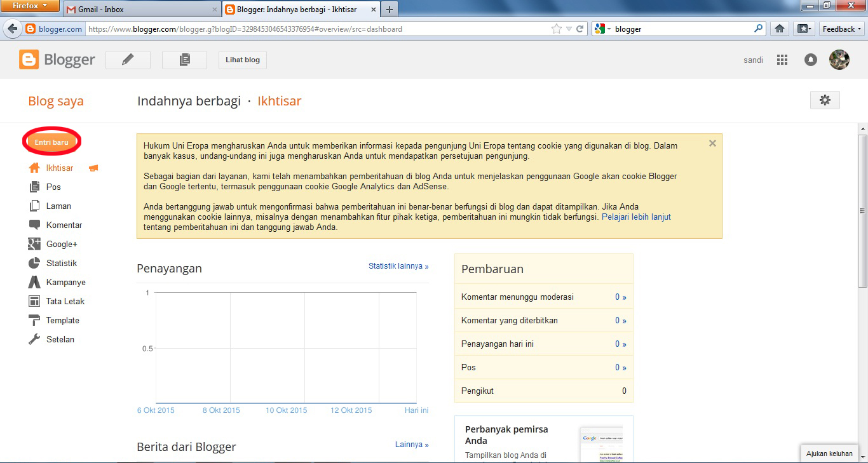Screen dimensions: 868x463
Task: Open the bookmarks menu toolbar icon
Action: tap(804, 29)
